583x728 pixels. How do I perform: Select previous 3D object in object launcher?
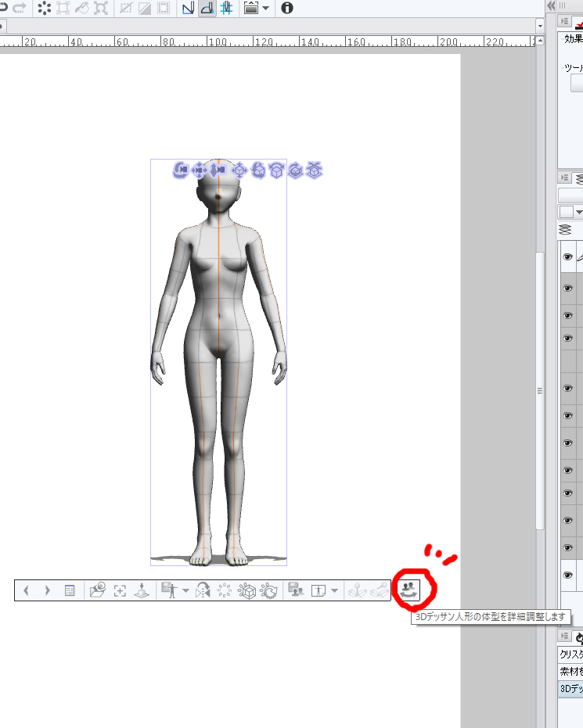click(x=26, y=590)
